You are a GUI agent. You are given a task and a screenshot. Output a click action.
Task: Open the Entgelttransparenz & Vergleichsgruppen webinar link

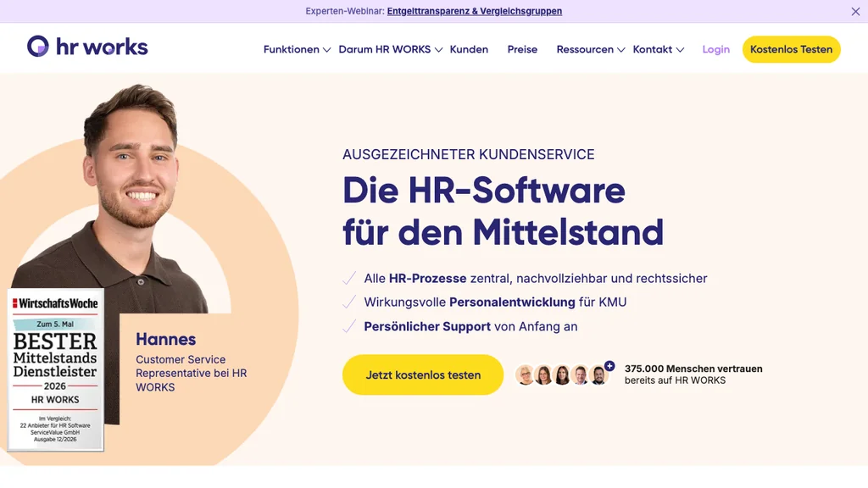click(x=475, y=11)
